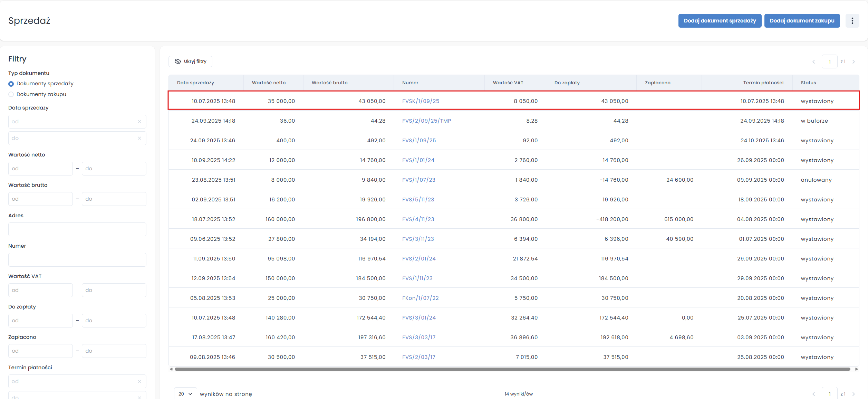Open the three-dot more options menu
This screenshot has height=399, width=868.
(852, 21)
